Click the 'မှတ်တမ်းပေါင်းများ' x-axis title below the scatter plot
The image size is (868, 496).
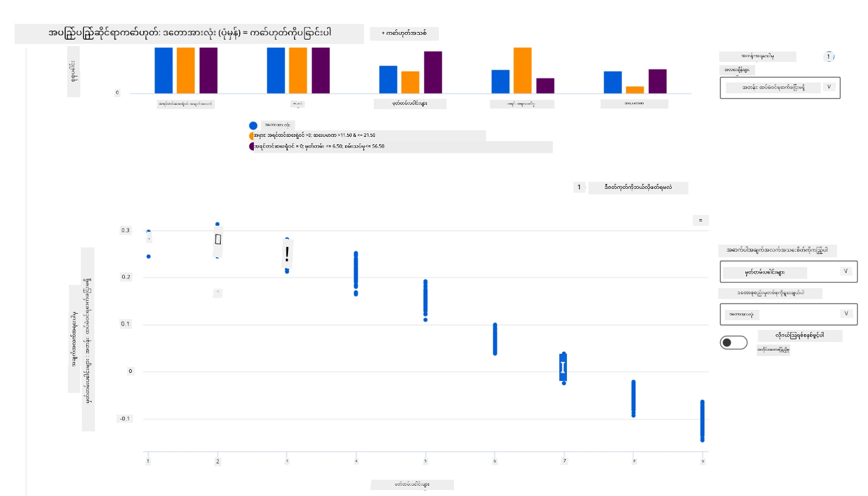pyautogui.click(x=412, y=485)
